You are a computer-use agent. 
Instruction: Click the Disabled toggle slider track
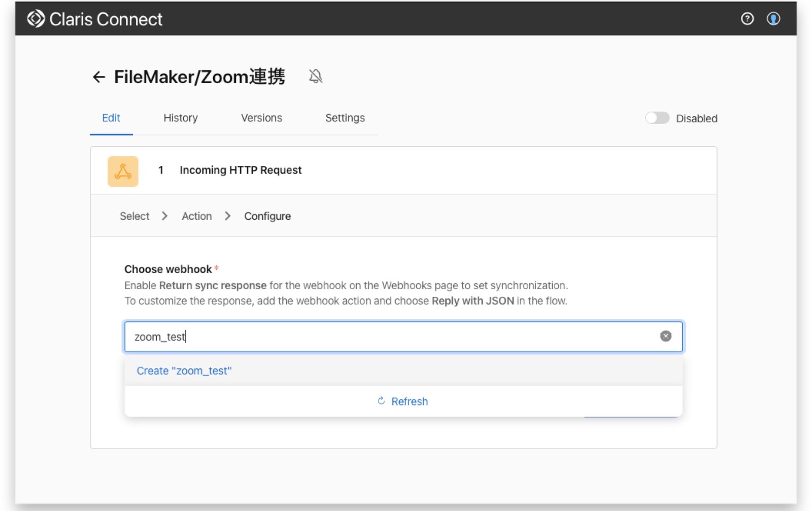(x=657, y=118)
